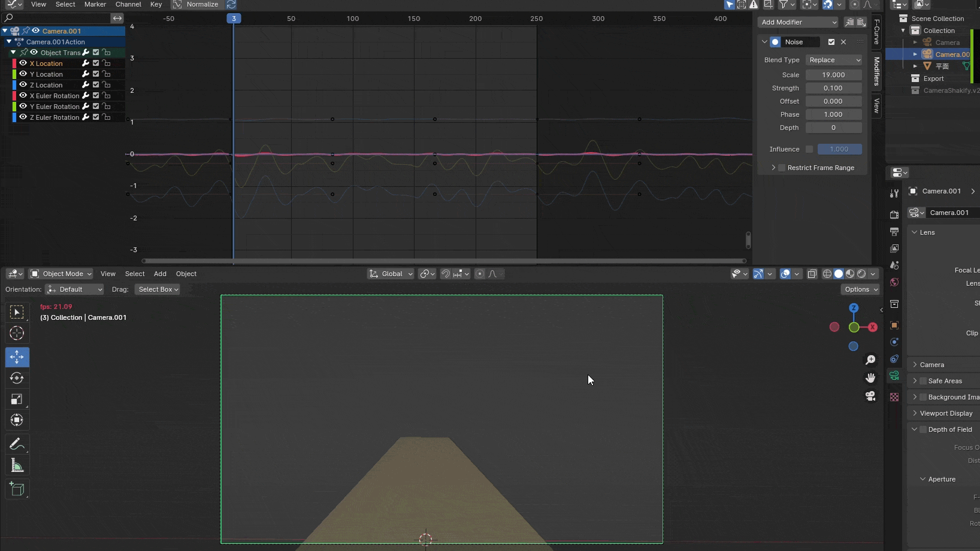
Task: Click the Normalize button
Action: pyautogui.click(x=196, y=4)
